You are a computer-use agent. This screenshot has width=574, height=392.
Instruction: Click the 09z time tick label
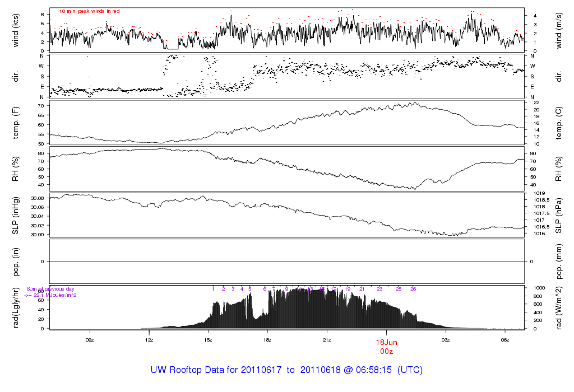90,339
